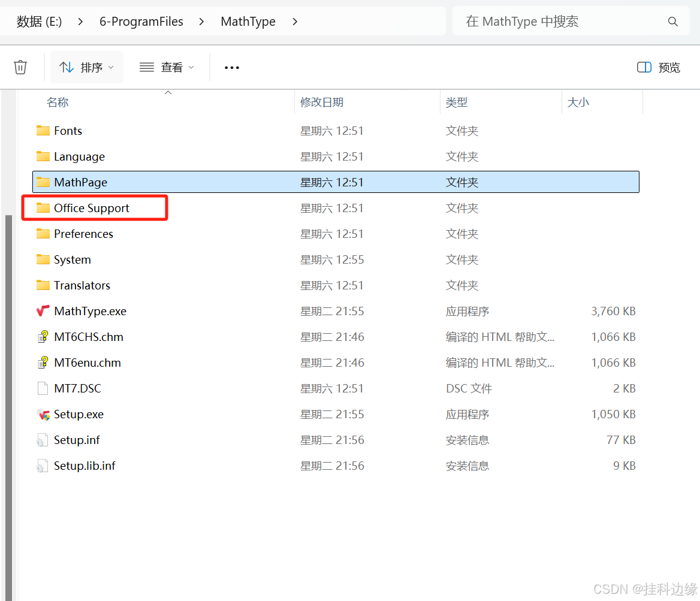
Task: Select the Translators folder name
Action: (82, 285)
